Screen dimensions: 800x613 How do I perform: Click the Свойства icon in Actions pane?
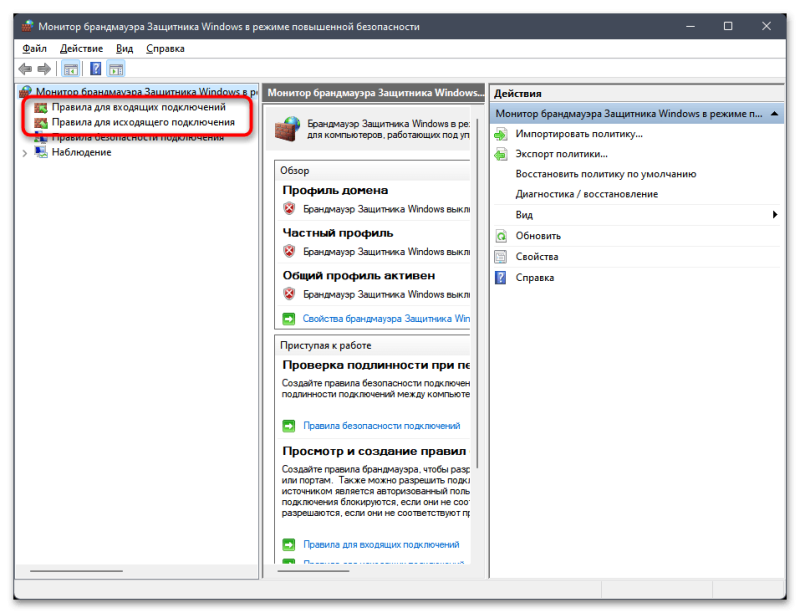pos(501,257)
